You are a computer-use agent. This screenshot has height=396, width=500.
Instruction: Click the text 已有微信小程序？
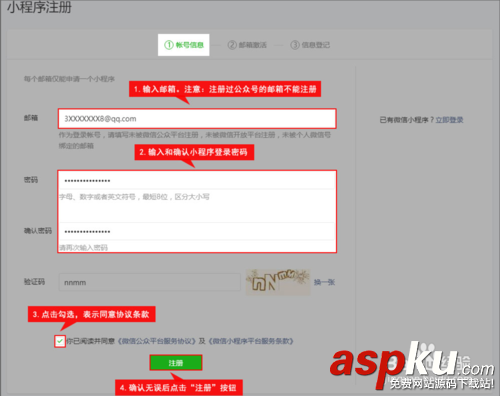407,120
